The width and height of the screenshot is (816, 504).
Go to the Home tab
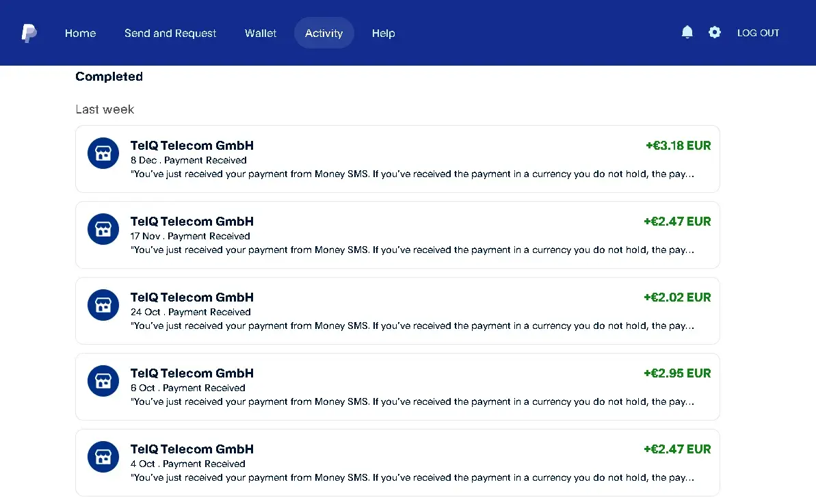[x=80, y=34]
